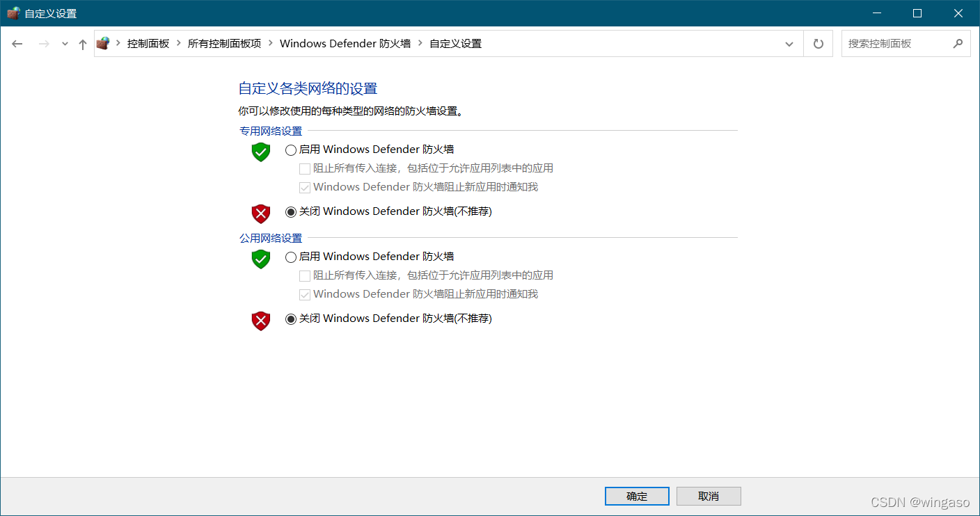Image resolution: width=980 pixels, height=516 pixels.
Task: Click the forward navigation arrow
Action: 44,44
